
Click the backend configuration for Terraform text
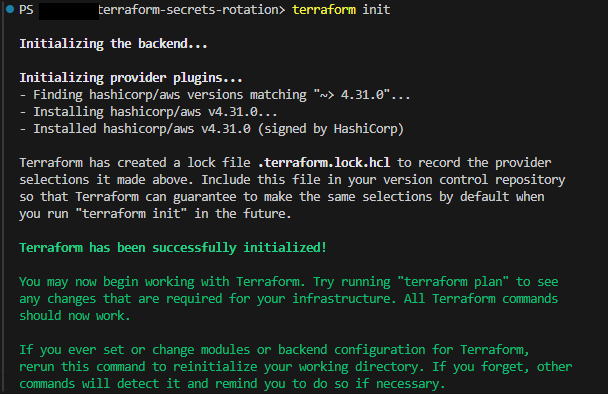(403, 350)
